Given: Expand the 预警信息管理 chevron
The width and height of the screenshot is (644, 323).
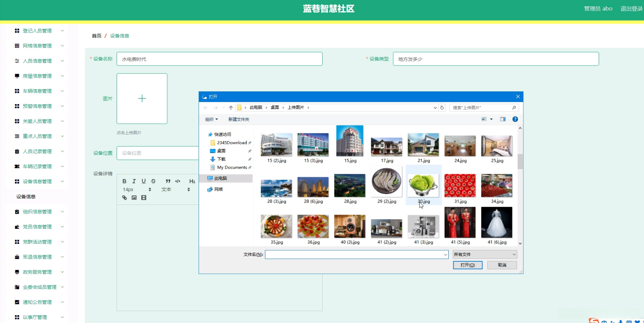Looking at the screenshot, I should point(62,106).
